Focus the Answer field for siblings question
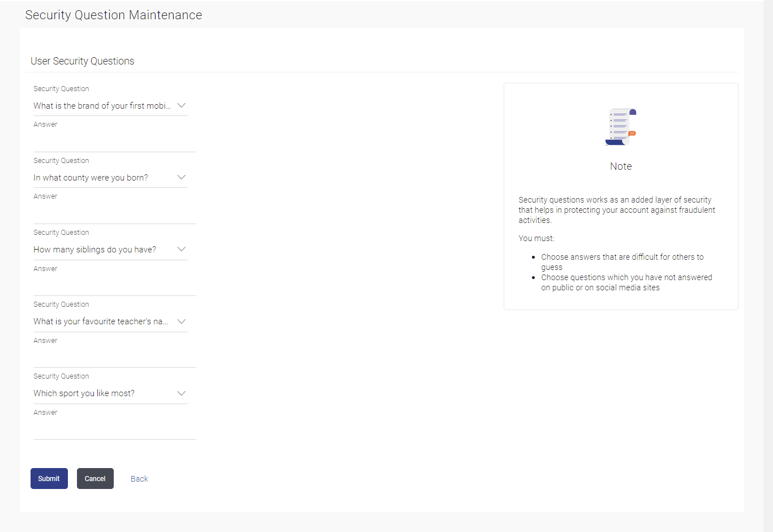This screenshot has height=532, width=773. (x=114, y=285)
